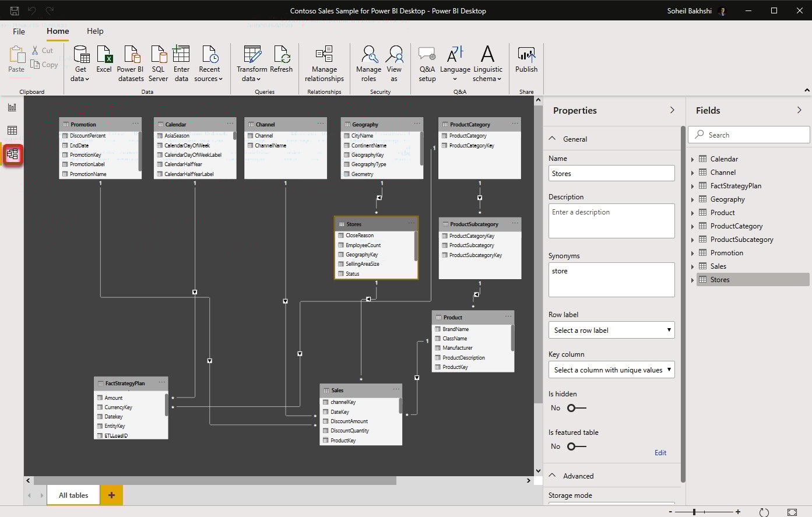Select the Product table header
Screen dimensions: 812x517
[473, 317]
